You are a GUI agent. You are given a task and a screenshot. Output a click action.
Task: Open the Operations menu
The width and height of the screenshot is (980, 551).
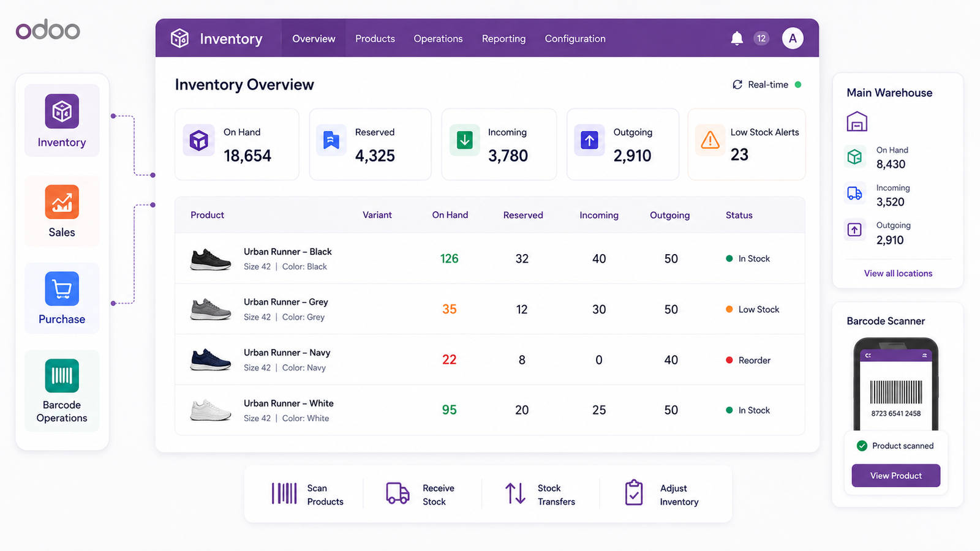click(438, 39)
